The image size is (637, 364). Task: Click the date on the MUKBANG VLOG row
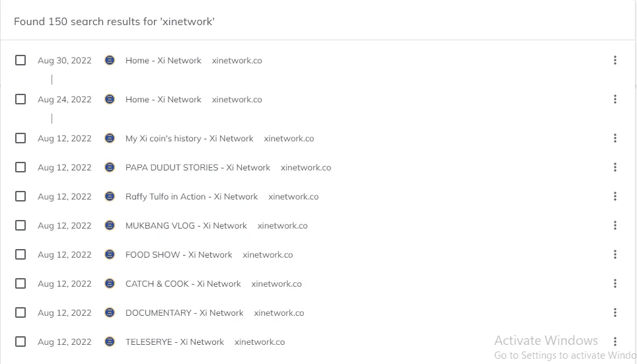(65, 225)
